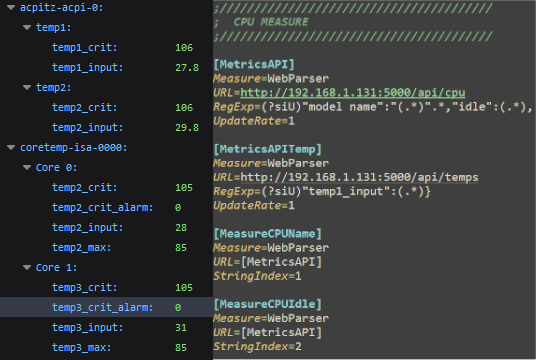Select the temp3_crit key
Image resolution: width=536 pixels, height=360 pixels.
click(84, 288)
